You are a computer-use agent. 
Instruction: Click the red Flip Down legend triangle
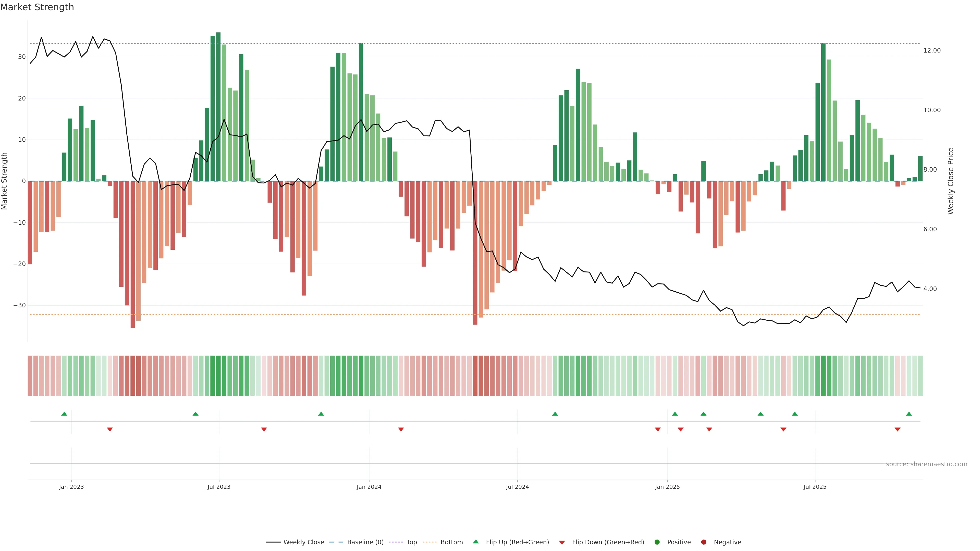562,543
